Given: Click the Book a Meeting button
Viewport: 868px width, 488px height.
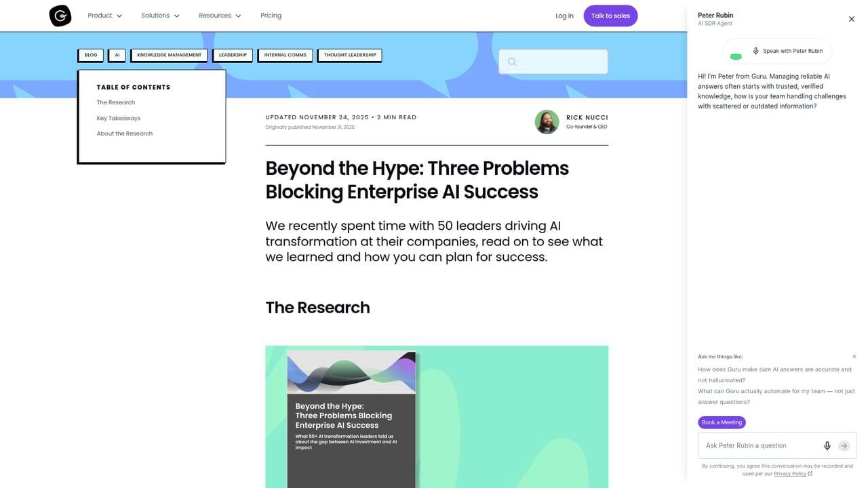Looking at the screenshot, I should 722,422.
